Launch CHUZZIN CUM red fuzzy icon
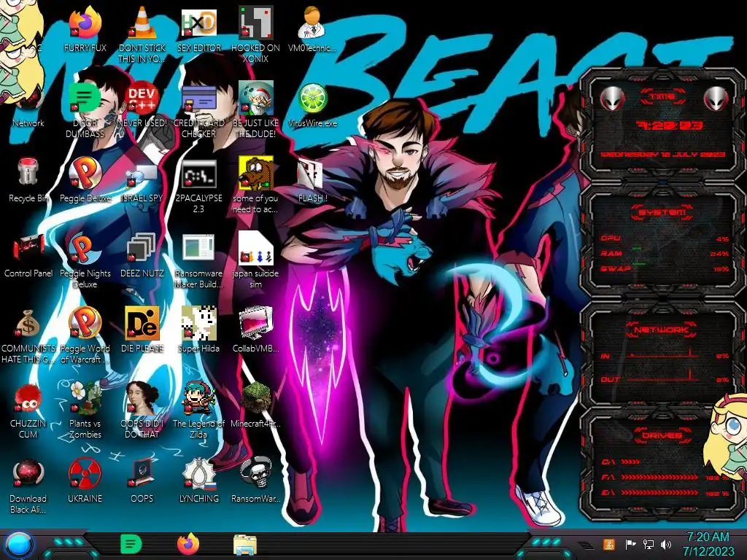Viewport: 747px width, 560px height. pos(28,398)
